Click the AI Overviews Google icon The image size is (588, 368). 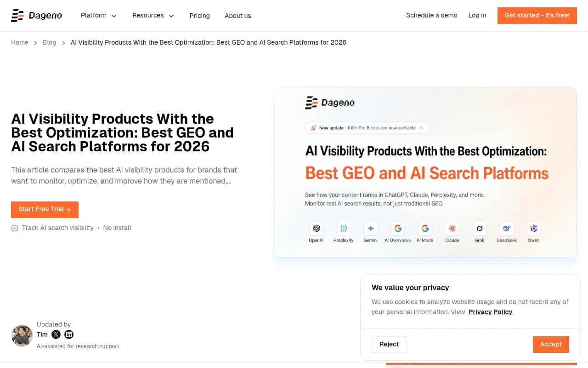click(x=398, y=228)
